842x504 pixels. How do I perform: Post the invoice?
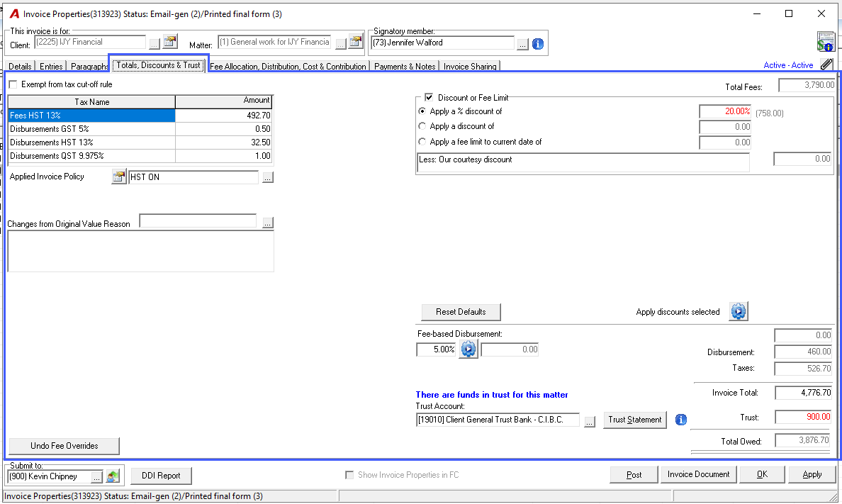[x=634, y=474]
